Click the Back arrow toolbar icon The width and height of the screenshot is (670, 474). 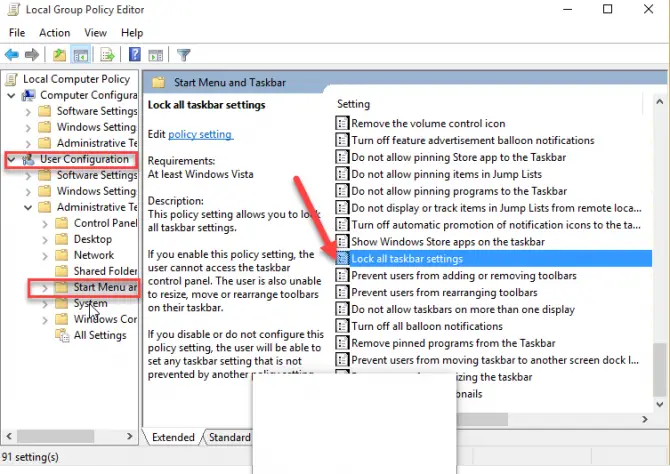point(12,55)
